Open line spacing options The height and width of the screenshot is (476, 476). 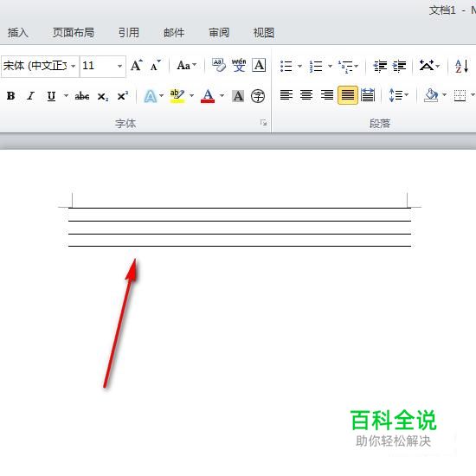pyautogui.click(x=399, y=95)
